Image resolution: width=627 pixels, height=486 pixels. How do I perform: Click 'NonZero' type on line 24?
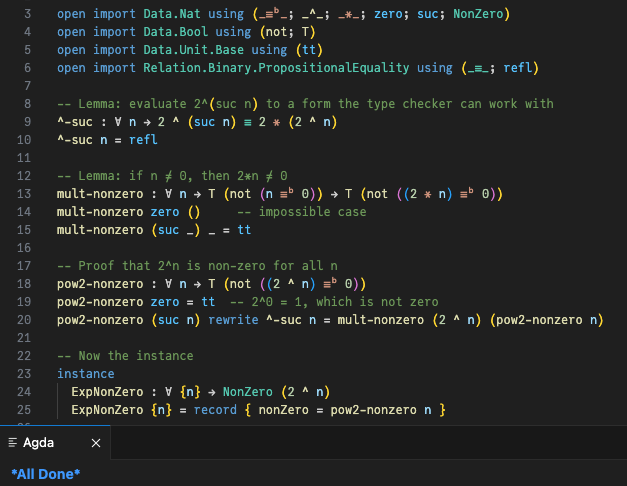[x=248, y=392]
